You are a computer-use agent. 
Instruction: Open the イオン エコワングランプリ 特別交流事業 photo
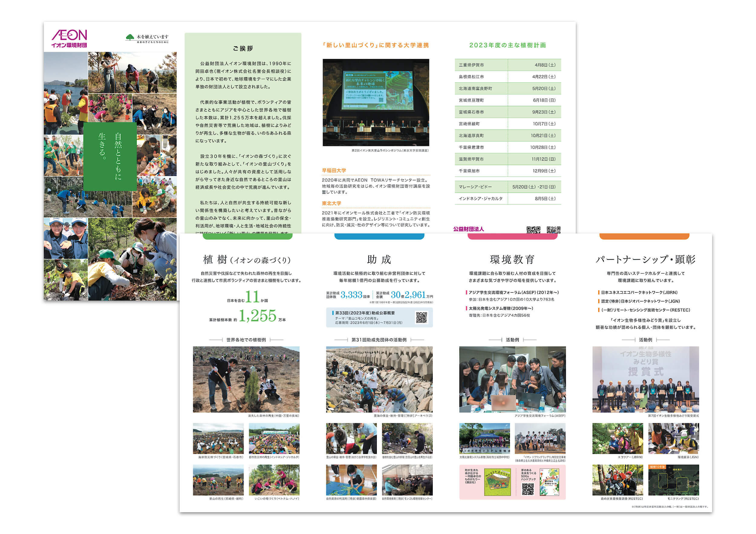pyautogui.click(x=540, y=438)
